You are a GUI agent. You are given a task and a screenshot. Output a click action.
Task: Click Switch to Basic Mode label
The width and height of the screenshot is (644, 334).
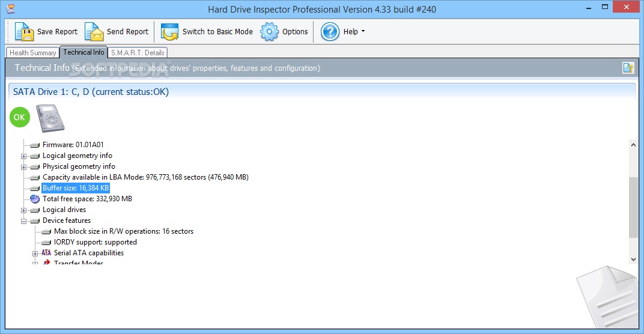point(217,32)
